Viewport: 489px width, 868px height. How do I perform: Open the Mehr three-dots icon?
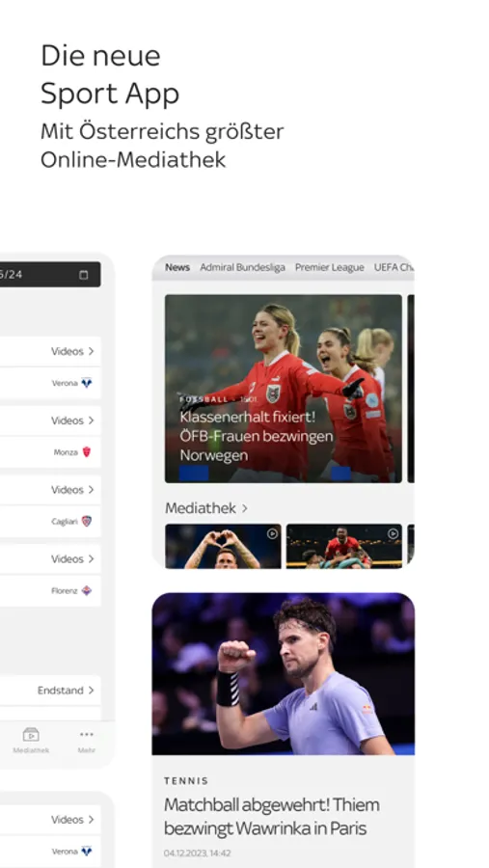click(x=87, y=735)
